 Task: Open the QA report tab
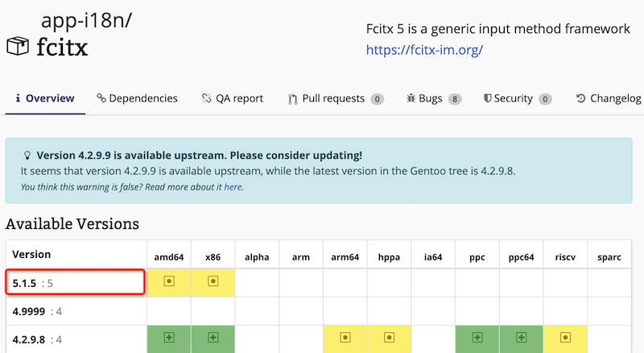233,98
